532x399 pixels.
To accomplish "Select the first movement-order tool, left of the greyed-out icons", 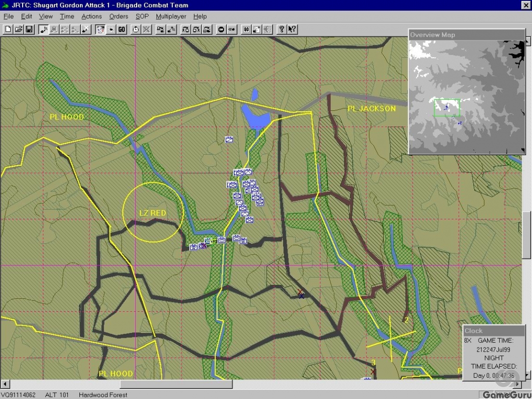I will [x=43, y=29].
